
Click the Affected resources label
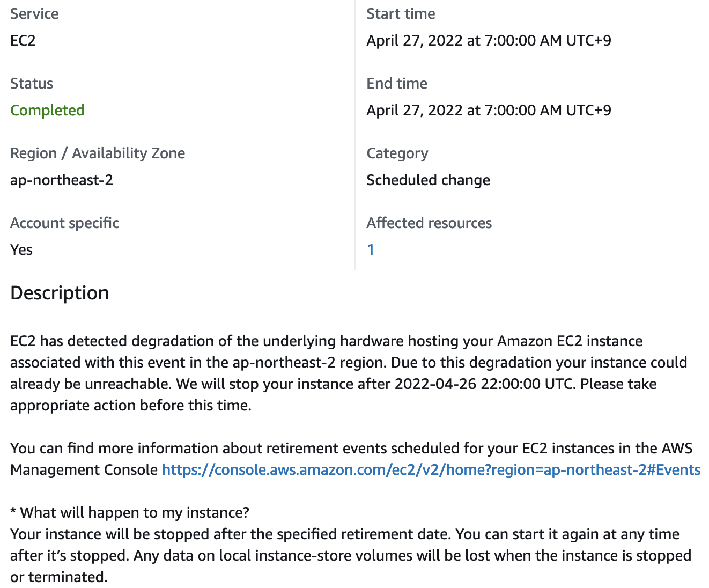(x=429, y=223)
